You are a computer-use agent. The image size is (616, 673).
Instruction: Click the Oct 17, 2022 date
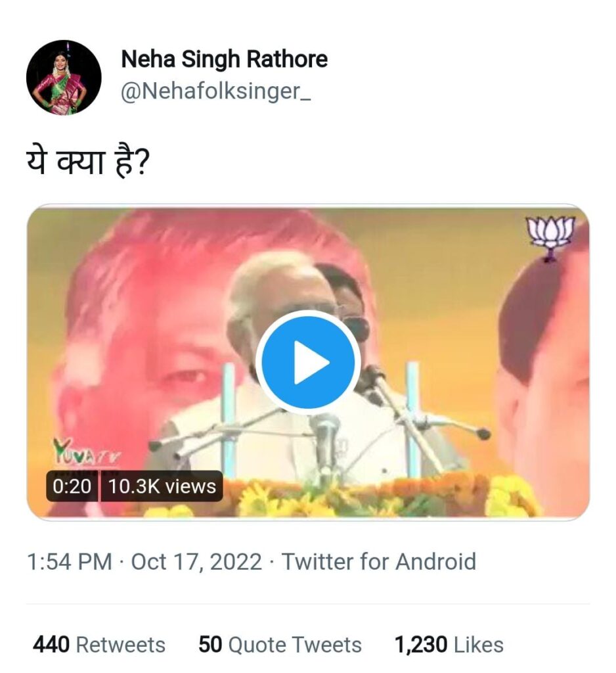[196, 562]
